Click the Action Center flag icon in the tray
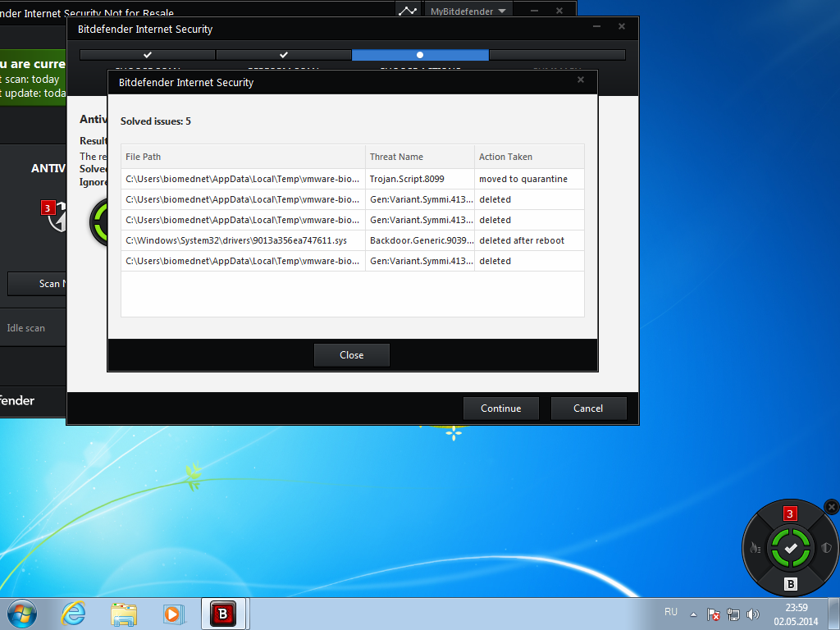This screenshot has width=840, height=630. tap(714, 614)
